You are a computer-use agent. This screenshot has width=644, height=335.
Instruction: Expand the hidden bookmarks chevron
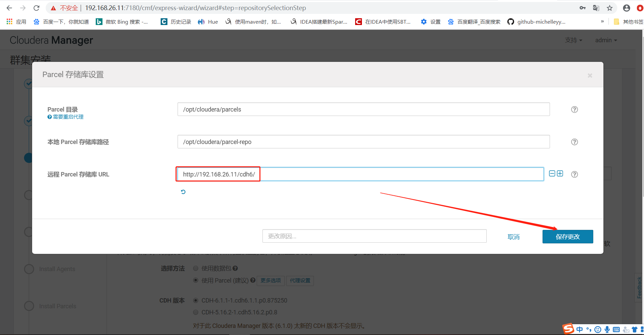tap(602, 21)
